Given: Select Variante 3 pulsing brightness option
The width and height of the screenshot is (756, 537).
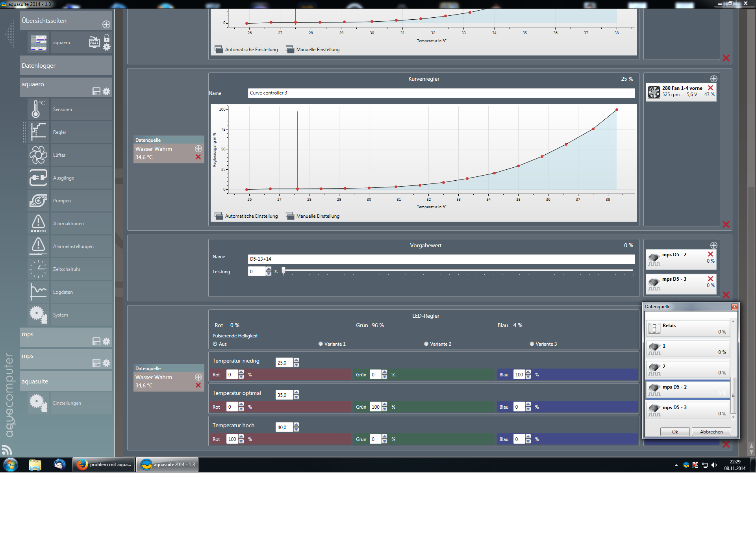Looking at the screenshot, I should point(532,344).
